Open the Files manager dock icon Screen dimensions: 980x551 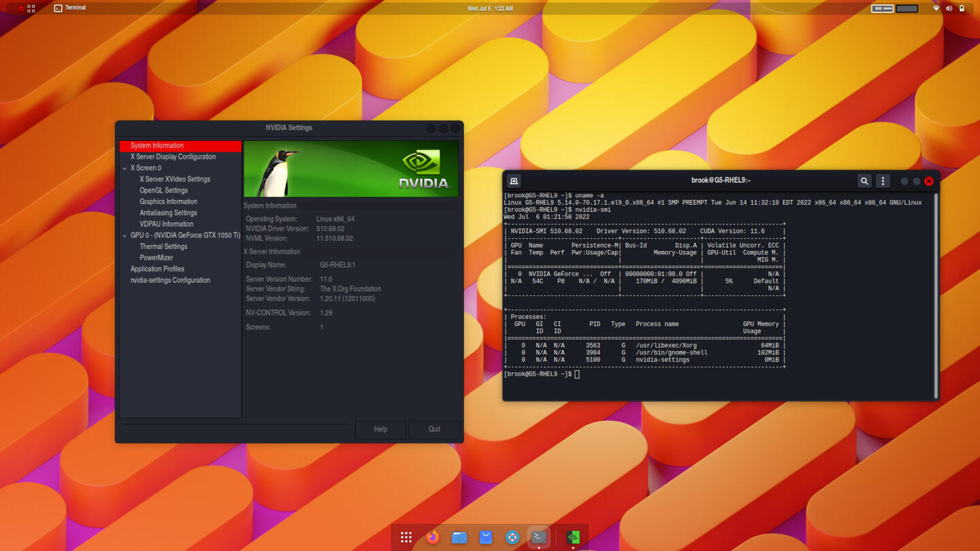pyautogui.click(x=459, y=537)
